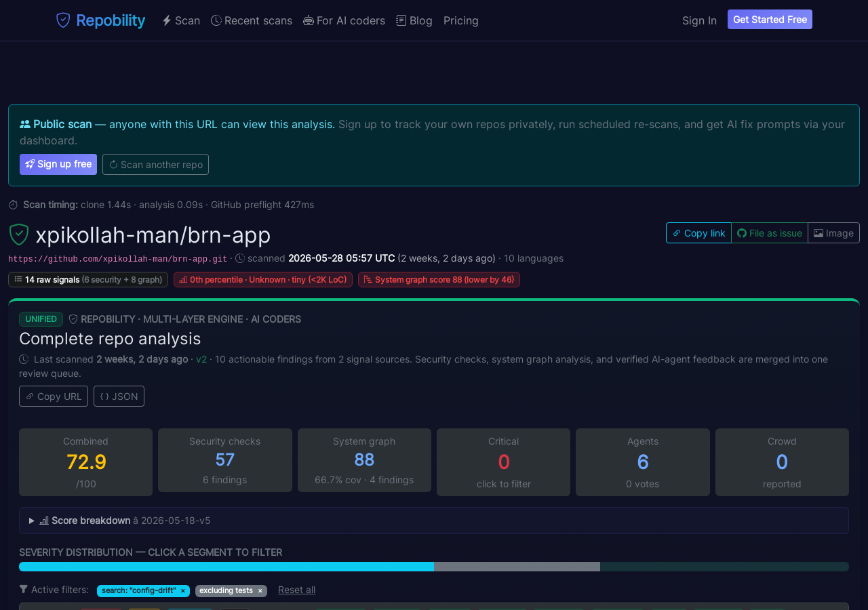Click the document icon beside Blog
The height and width of the screenshot is (610, 868).
coord(401,20)
